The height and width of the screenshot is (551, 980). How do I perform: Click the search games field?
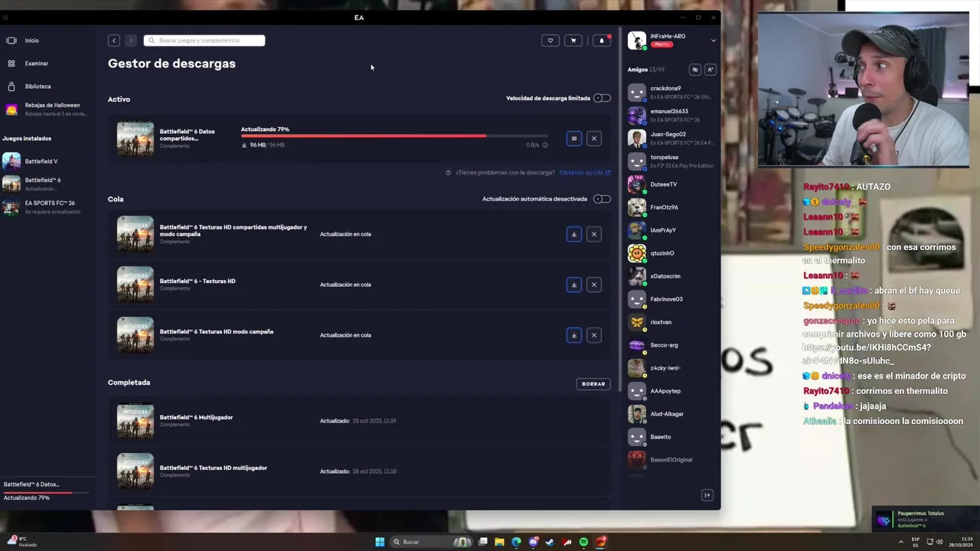point(204,41)
